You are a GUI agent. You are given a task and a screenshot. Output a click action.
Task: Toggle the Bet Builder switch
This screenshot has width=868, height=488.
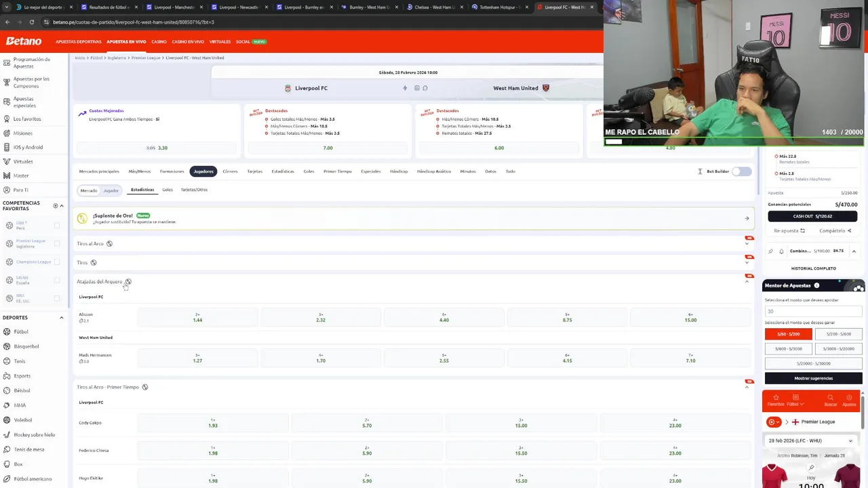[x=741, y=171]
